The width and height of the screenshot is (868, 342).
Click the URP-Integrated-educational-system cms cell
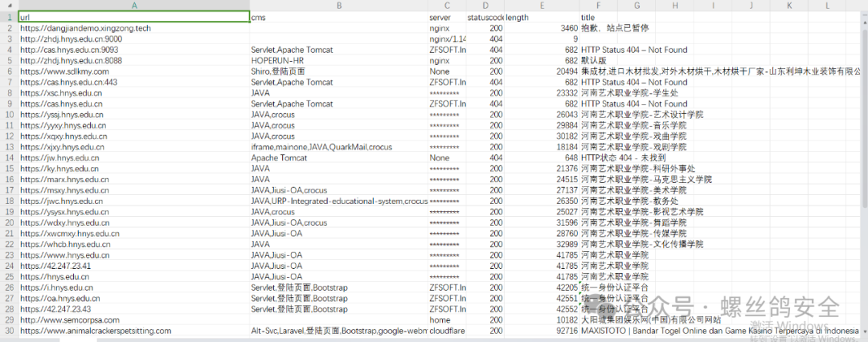pos(339,201)
